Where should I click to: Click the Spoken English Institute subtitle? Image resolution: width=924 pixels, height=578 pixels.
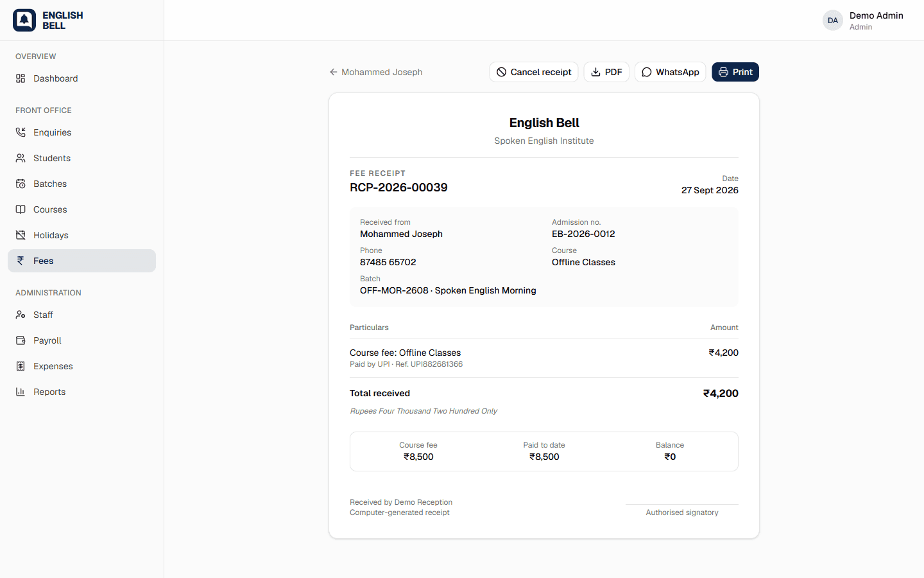coord(544,141)
